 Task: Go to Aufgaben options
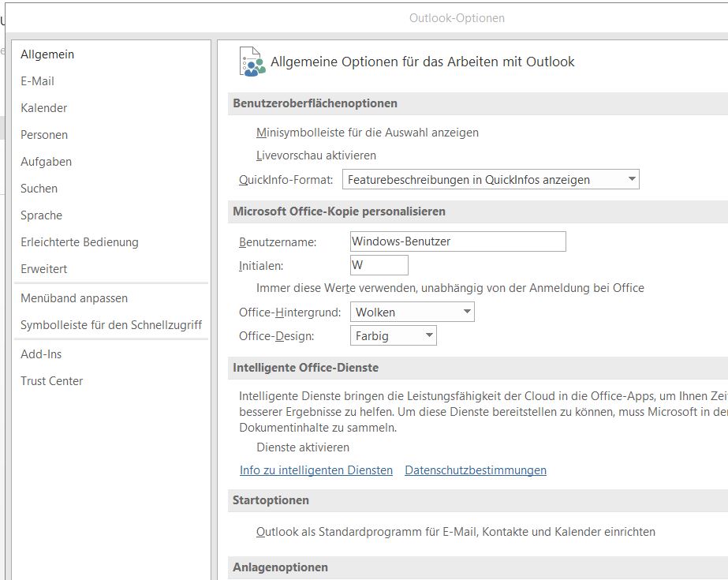46,162
